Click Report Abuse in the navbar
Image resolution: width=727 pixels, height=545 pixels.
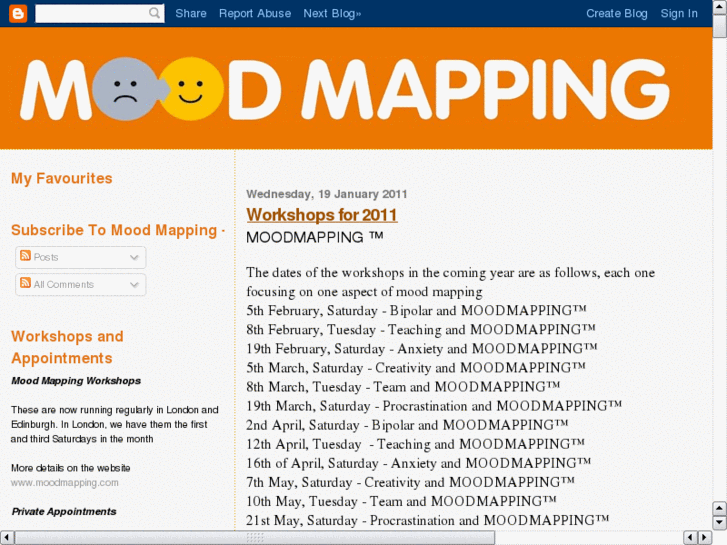255,13
